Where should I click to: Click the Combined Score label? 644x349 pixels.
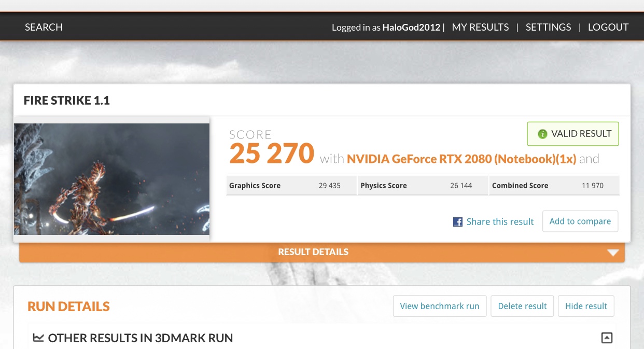(520, 186)
